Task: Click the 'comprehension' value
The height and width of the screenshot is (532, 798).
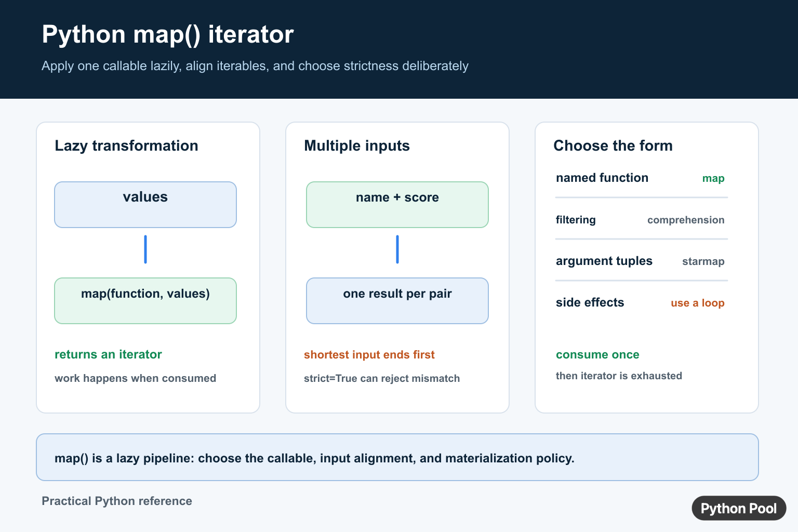Action: [x=686, y=220]
